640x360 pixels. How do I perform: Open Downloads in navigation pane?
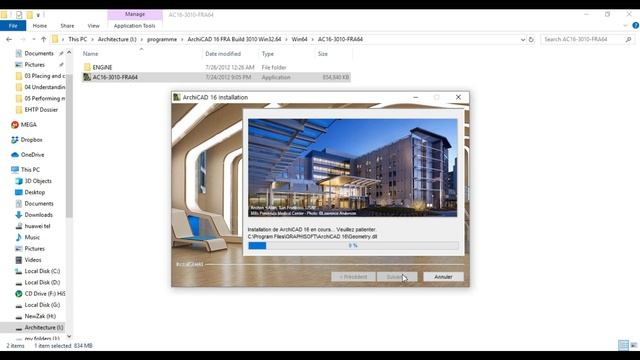coord(38,215)
